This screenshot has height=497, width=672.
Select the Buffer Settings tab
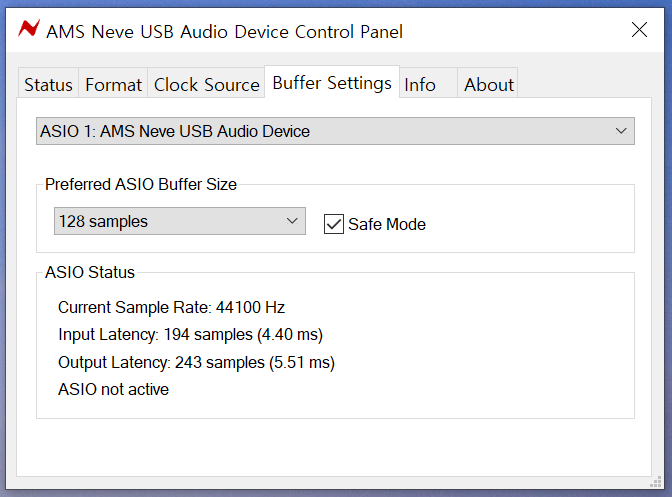(332, 83)
